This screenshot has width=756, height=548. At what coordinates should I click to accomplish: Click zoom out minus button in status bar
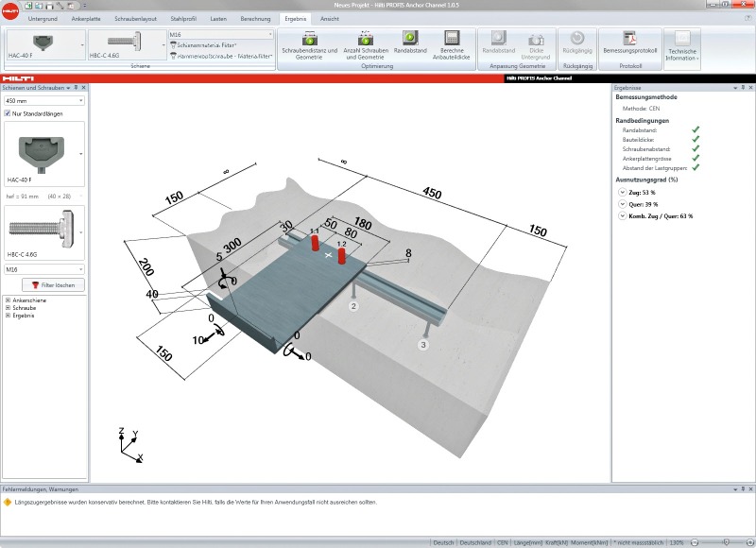695,542
